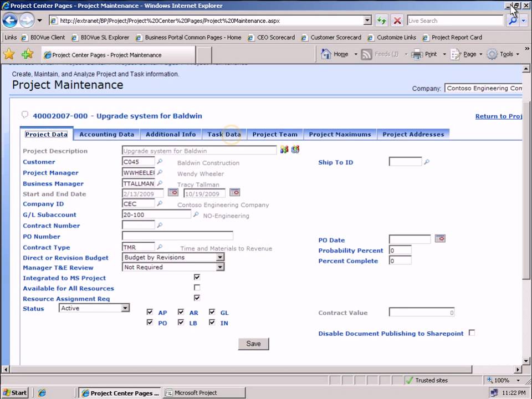
Task: Switch to the Accounting Data tab
Action: [x=107, y=134]
